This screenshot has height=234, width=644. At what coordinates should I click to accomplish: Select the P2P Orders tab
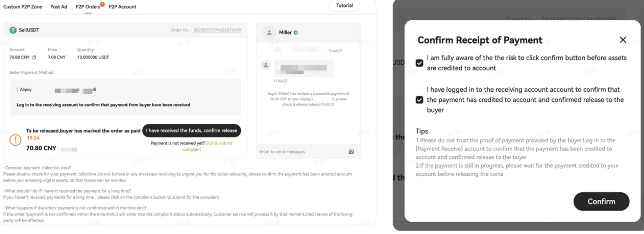click(88, 7)
